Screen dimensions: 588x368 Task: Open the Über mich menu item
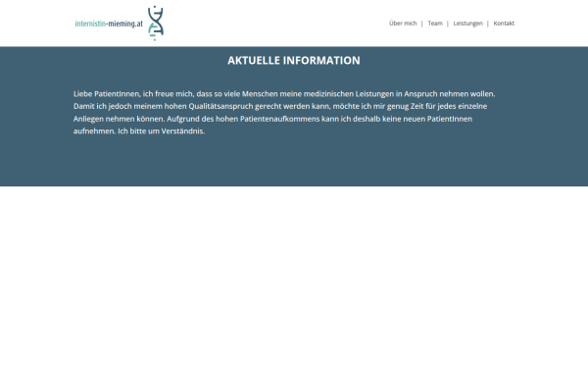pos(403,24)
